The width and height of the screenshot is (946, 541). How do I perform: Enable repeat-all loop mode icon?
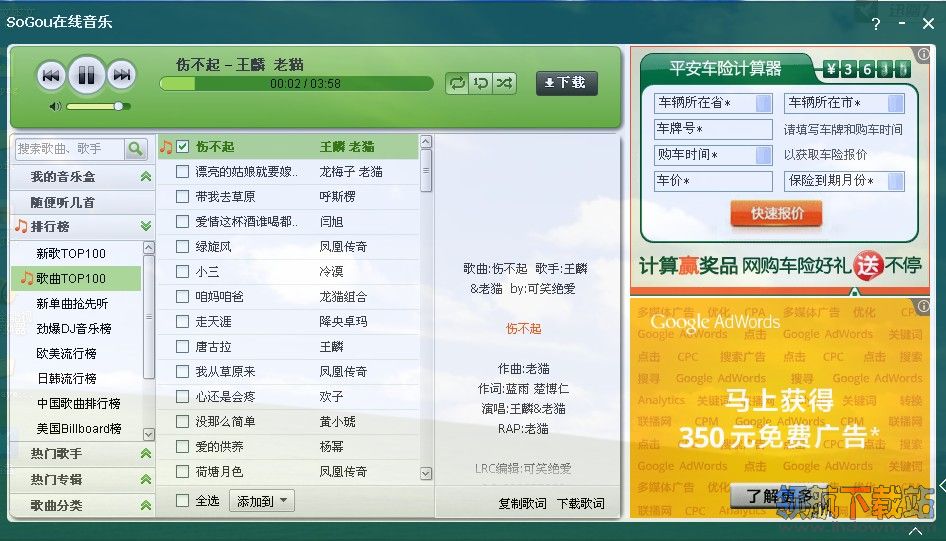click(x=457, y=83)
